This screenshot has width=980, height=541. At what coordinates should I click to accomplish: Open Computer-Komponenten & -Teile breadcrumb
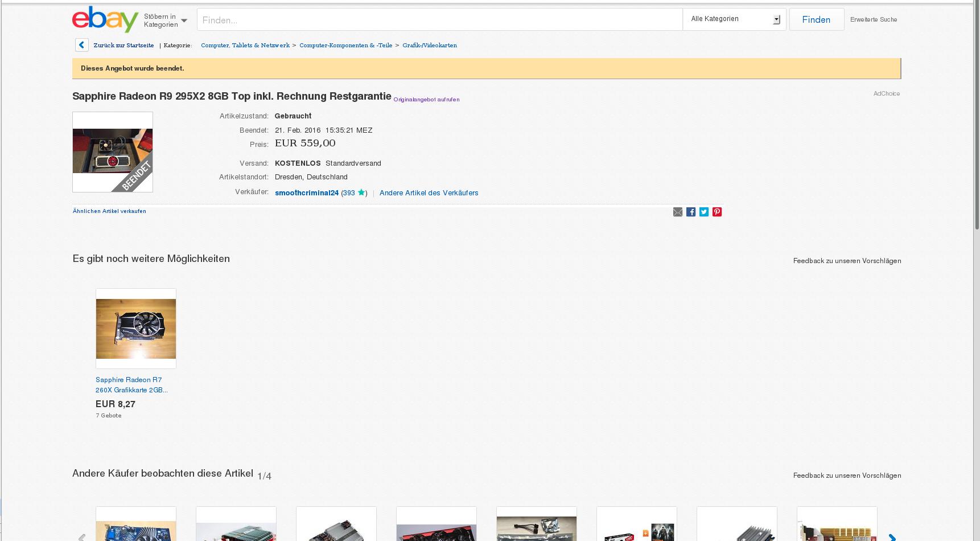(x=345, y=46)
